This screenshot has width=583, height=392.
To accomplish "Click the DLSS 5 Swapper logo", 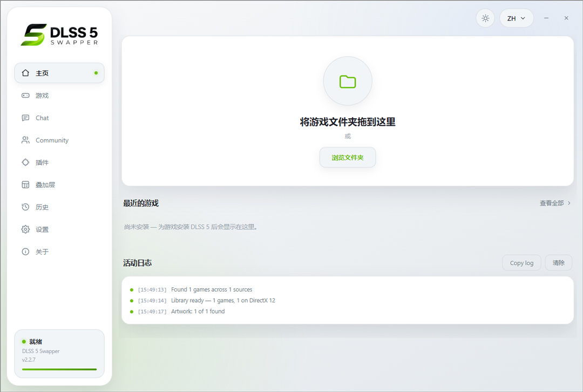I will pos(59,35).
